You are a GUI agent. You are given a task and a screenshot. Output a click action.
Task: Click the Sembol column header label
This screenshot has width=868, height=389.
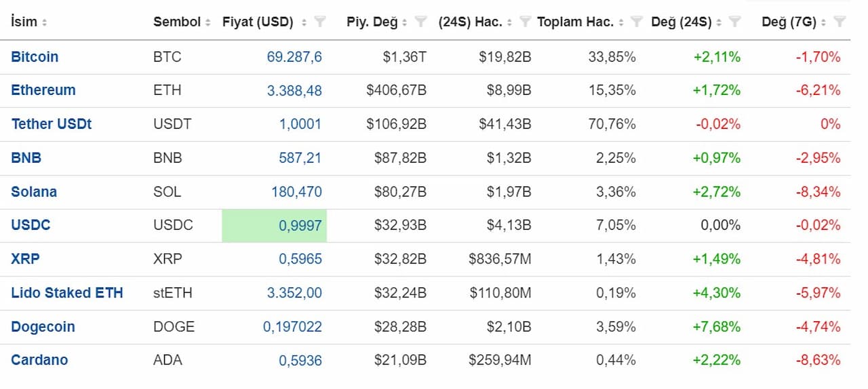[177, 22]
